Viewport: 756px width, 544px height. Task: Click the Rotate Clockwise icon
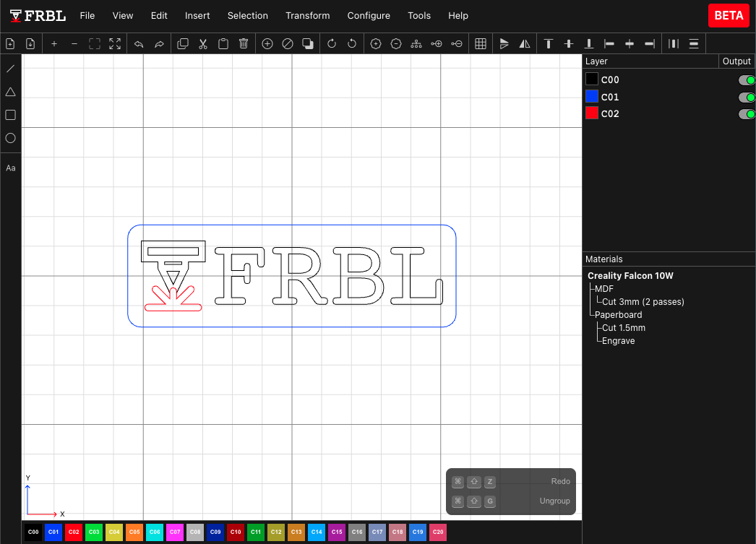click(x=332, y=43)
